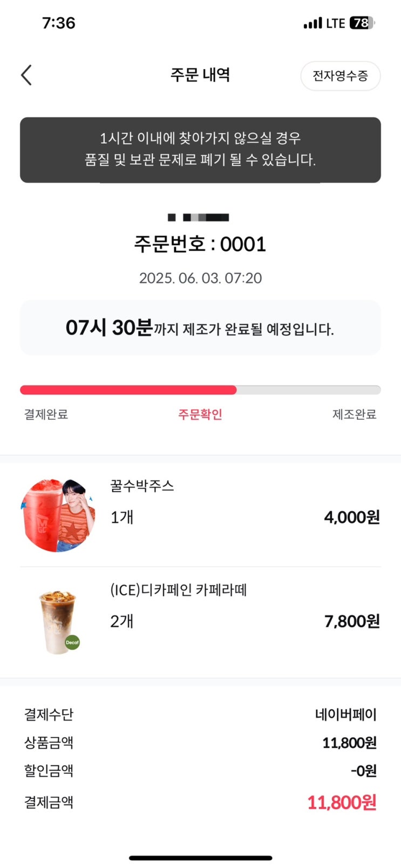Tap the 네이버페이 payment method value
This screenshot has height=868, width=401.
[x=345, y=715]
